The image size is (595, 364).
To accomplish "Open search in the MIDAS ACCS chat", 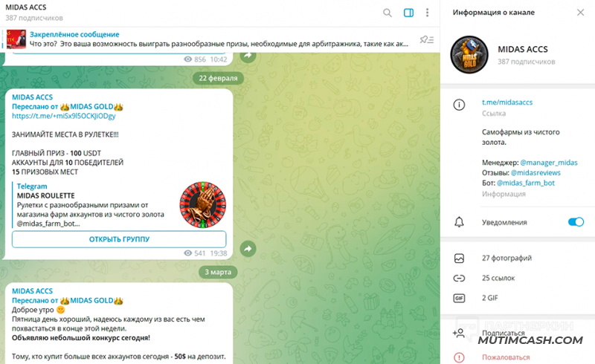I will tap(387, 13).
